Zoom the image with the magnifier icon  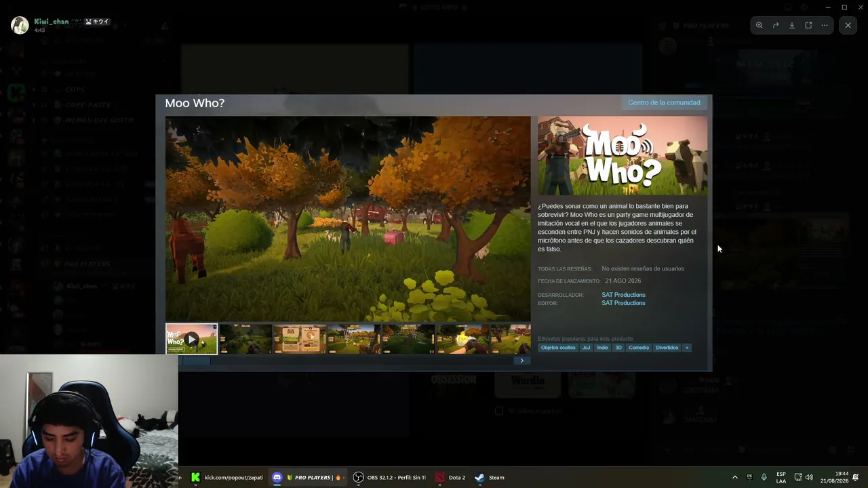coord(759,25)
